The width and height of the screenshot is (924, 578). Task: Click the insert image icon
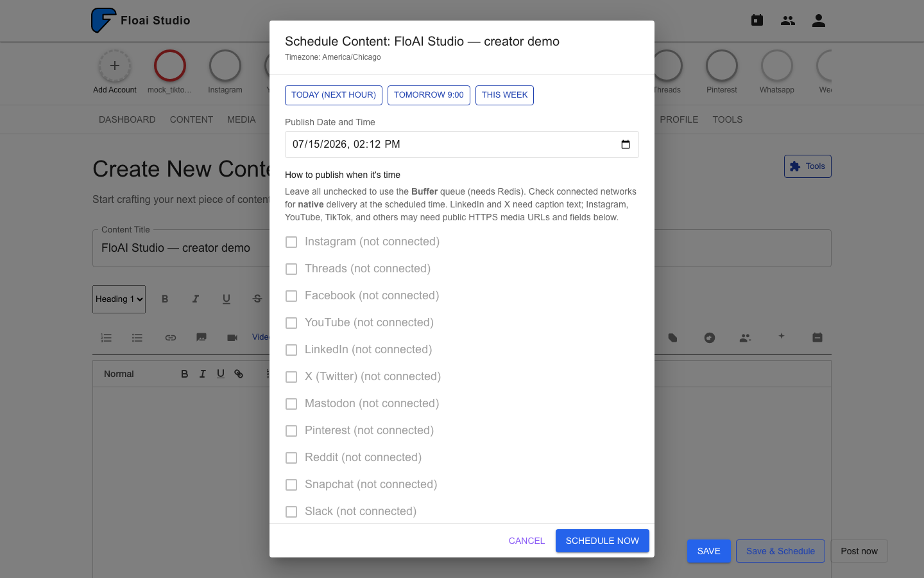pyautogui.click(x=201, y=337)
